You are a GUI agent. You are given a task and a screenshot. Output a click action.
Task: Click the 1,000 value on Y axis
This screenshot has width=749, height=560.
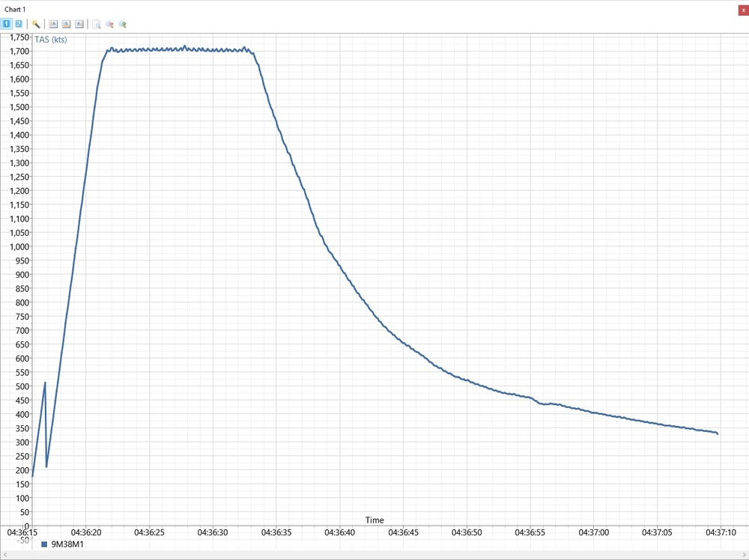coord(19,246)
